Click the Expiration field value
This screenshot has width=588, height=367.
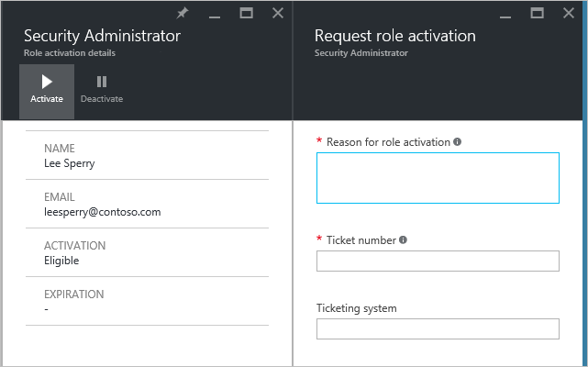click(x=47, y=309)
